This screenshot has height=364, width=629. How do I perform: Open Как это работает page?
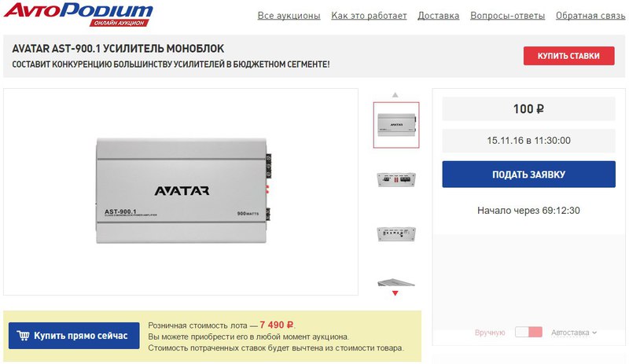coord(369,16)
